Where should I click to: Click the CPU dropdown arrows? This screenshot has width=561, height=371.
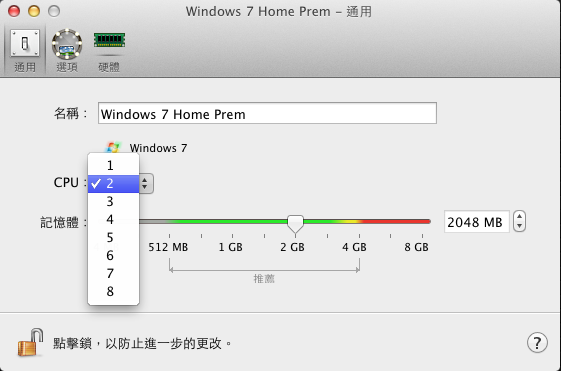tap(145, 184)
